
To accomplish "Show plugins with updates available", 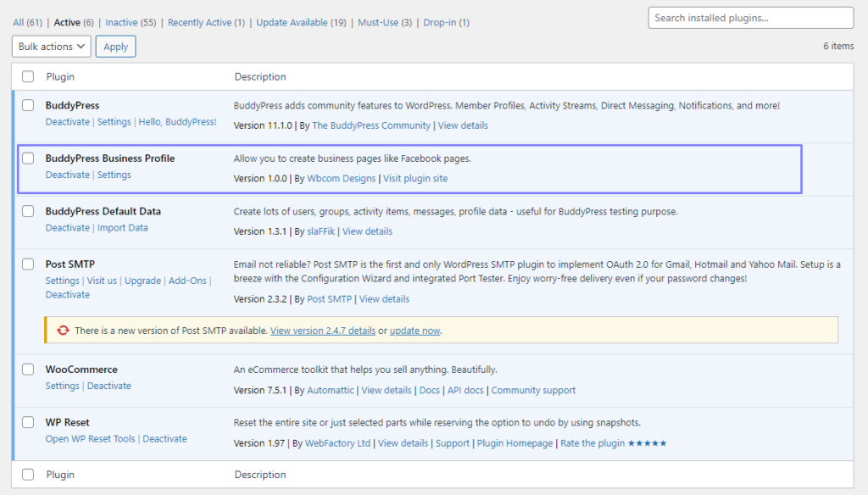I will [291, 22].
